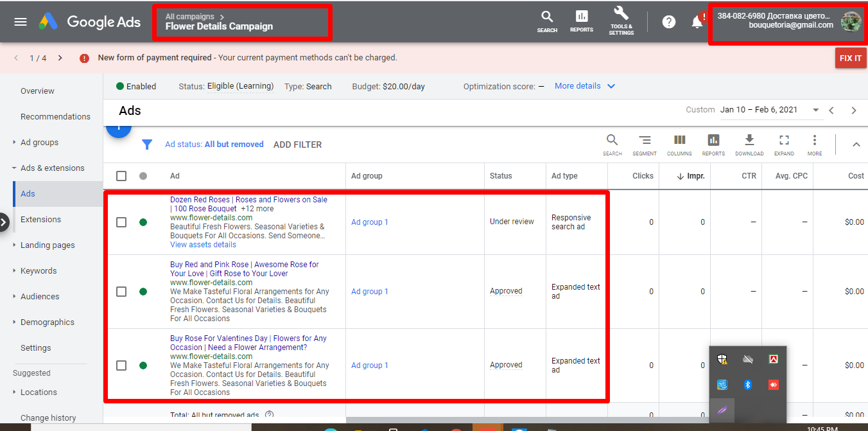Go to Extensions in the sidebar

(x=40, y=220)
